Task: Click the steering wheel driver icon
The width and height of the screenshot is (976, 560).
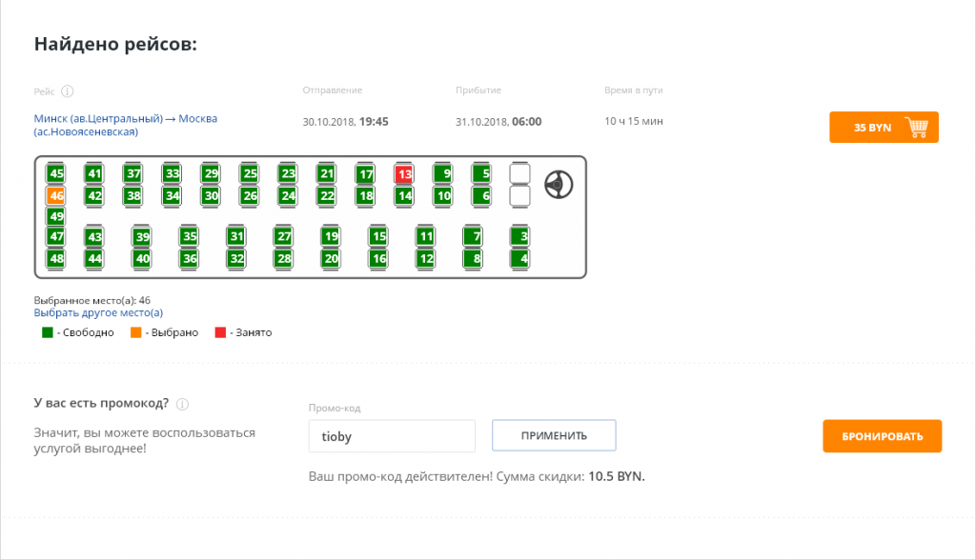Action: (559, 185)
